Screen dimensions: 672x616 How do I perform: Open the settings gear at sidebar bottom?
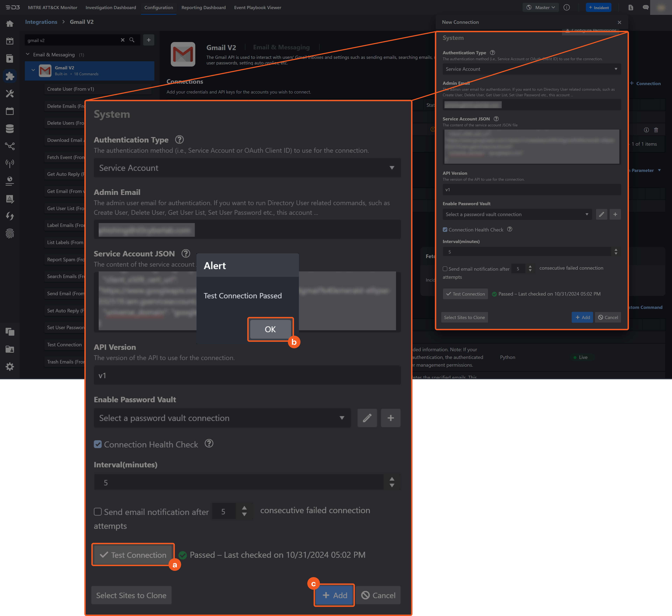click(x=9, y=366)
